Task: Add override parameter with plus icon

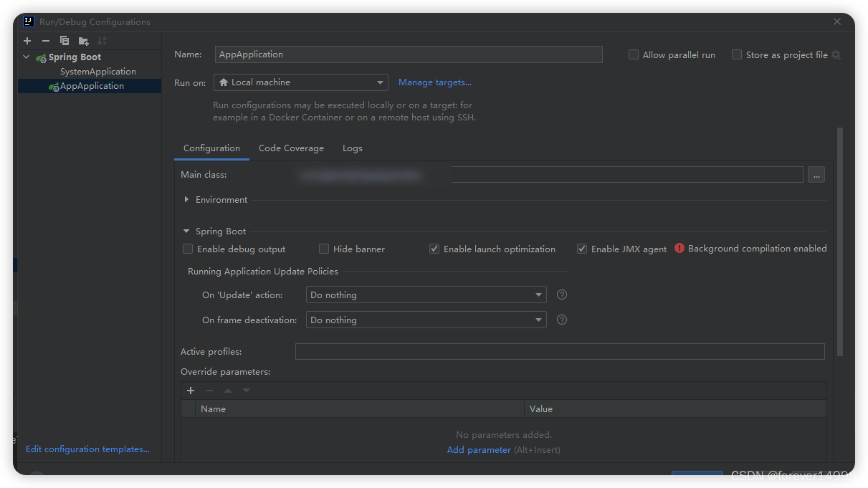Action: [191, 391]
